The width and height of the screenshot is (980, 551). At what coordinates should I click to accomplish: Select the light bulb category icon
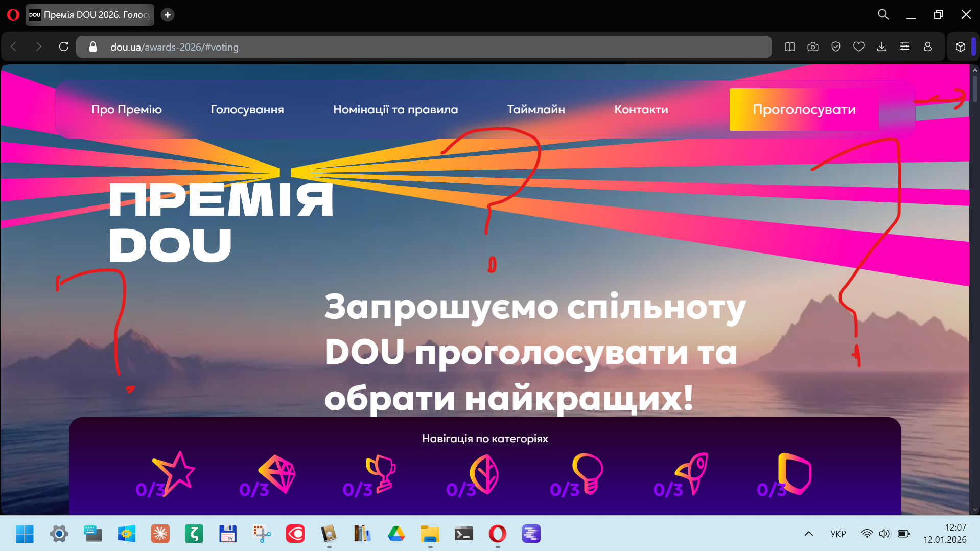[588, 474]
